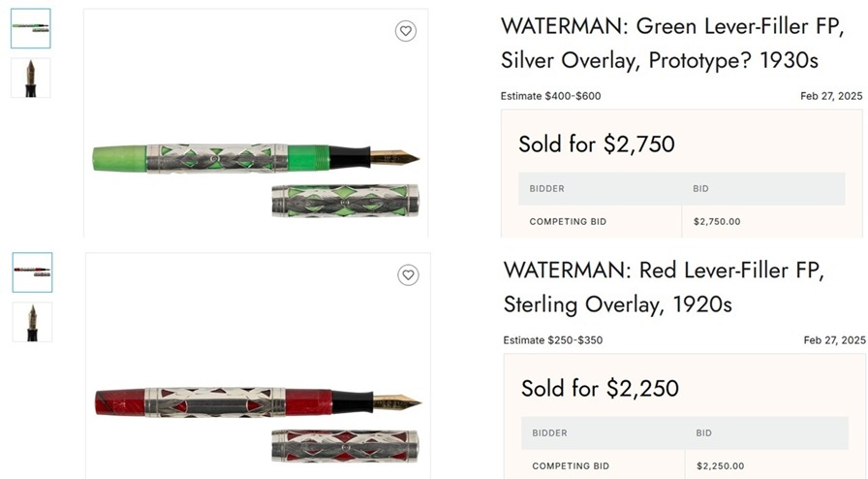This screenshot has height=479, width=868.
Task: Click the Sold for $2,750 heading
Action: (x=597, y=144)
